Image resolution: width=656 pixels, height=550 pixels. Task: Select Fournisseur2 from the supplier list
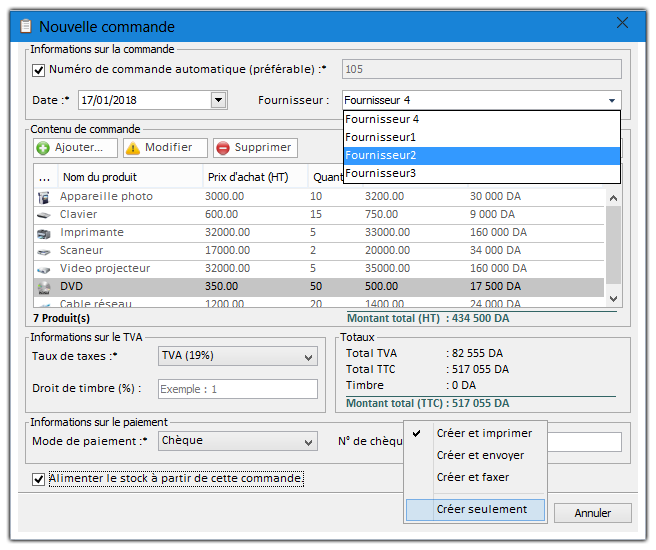[x=481, y=155]
